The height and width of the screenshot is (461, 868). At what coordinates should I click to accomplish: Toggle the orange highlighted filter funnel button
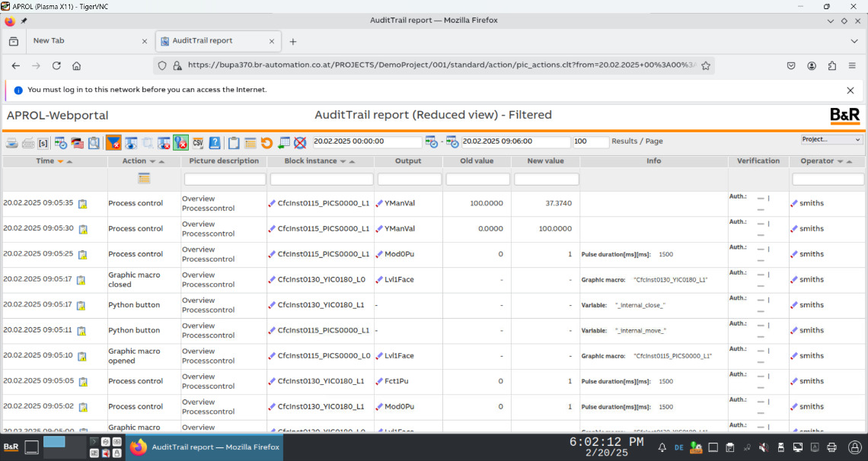tap(113, 142)
